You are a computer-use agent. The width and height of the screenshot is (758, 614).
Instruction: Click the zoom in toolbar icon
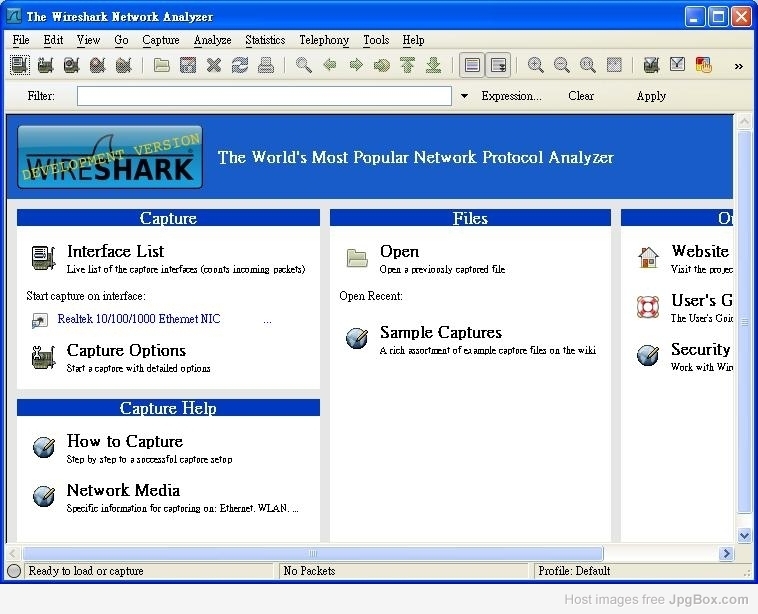click(x=536, y=66)
